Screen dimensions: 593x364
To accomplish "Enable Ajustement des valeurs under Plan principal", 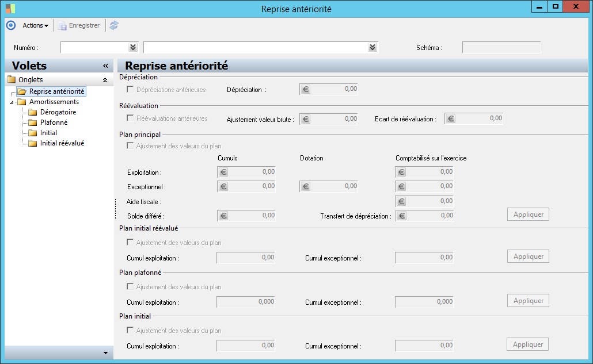I will [x=130, y=145].
